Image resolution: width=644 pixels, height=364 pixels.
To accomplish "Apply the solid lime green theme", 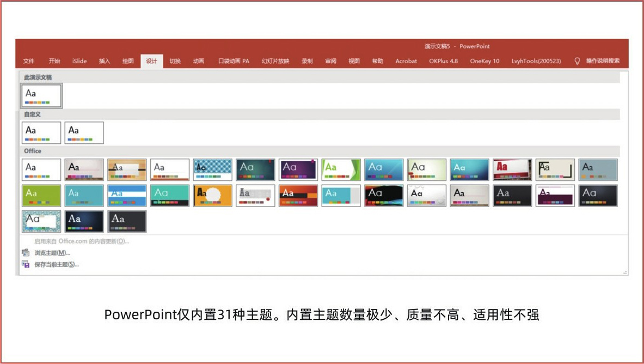I will (41, 196).
